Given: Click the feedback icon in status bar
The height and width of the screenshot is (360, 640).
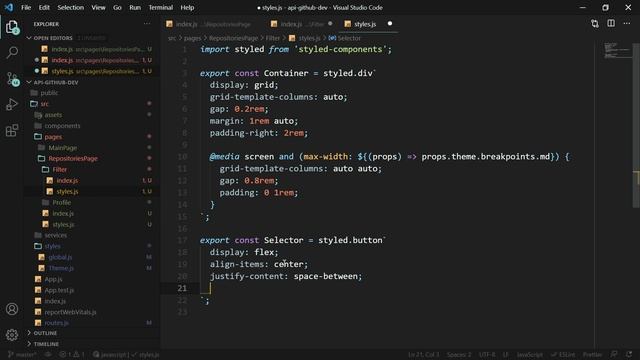Looking at the screenshot, I should (x=614, y=355).
